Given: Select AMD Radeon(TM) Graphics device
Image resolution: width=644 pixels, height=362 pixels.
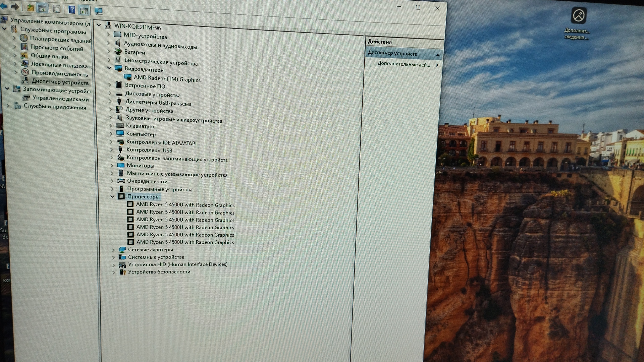Looking at the screenshot, I should (167, 78).
